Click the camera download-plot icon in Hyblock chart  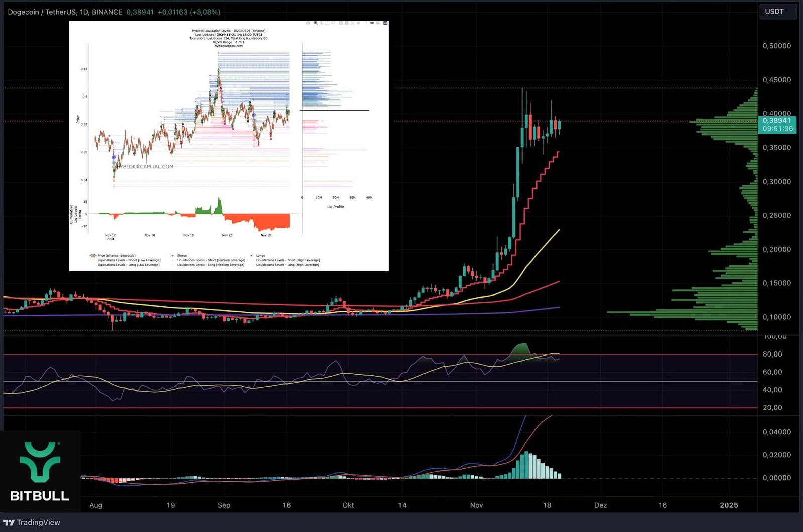tap(308, 23)
